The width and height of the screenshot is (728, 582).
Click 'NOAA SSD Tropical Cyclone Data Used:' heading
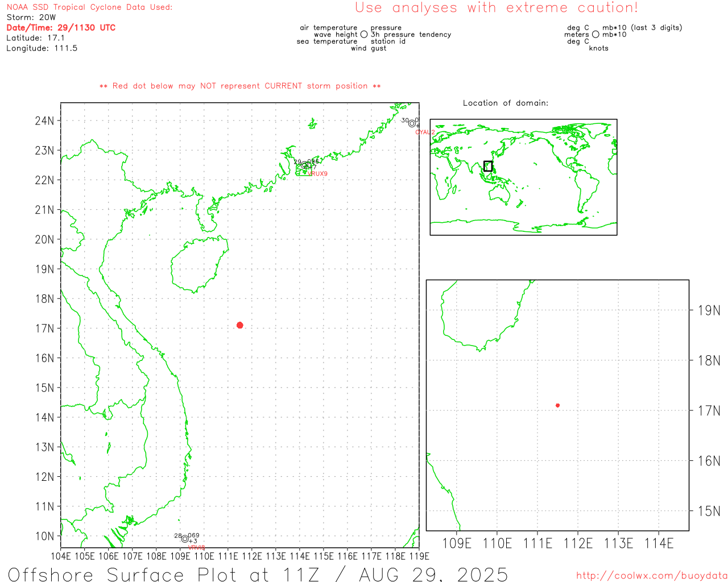coord(89,7)
